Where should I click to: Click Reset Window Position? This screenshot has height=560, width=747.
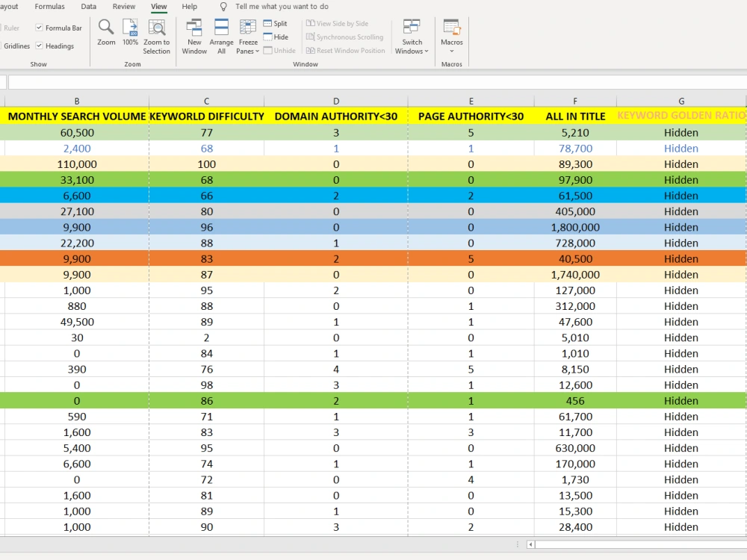[x=345, y=51]
